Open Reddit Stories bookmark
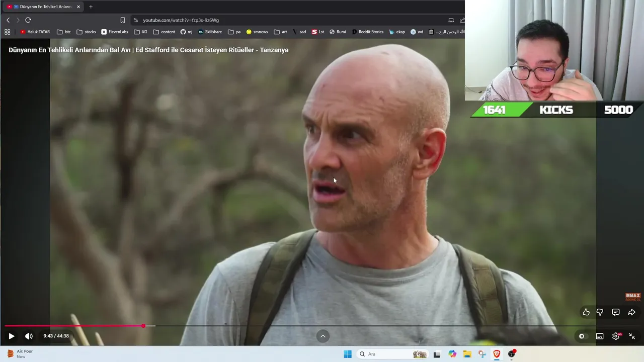Viewport: 644px width, 362px height. click(x=368, y=32)
